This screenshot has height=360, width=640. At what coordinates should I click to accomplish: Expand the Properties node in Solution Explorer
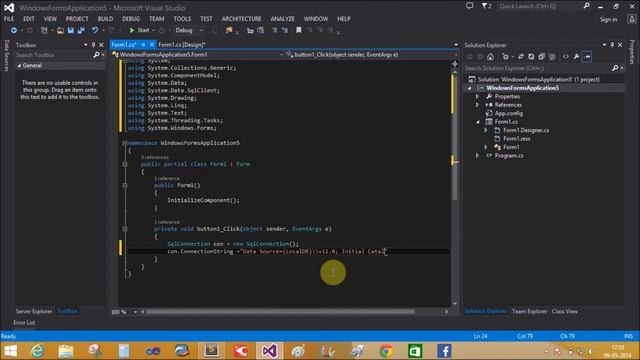click(x=477, y=96)
